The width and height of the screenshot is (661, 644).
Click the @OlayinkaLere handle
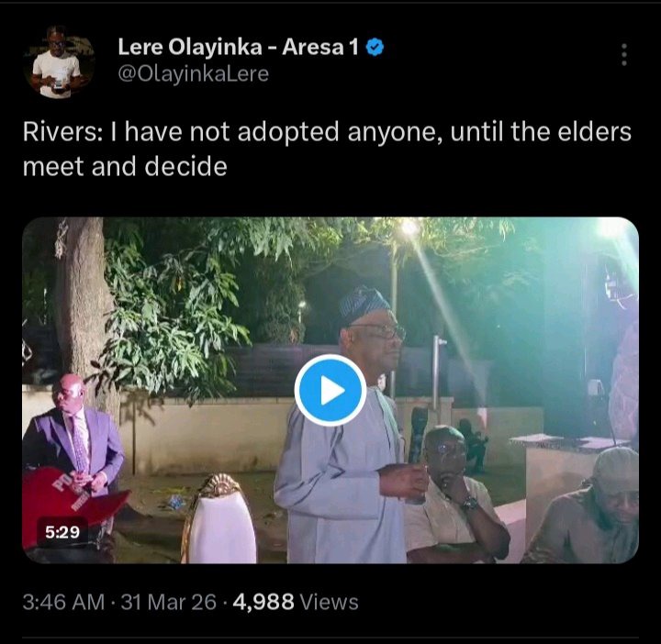tap(193, 74)
